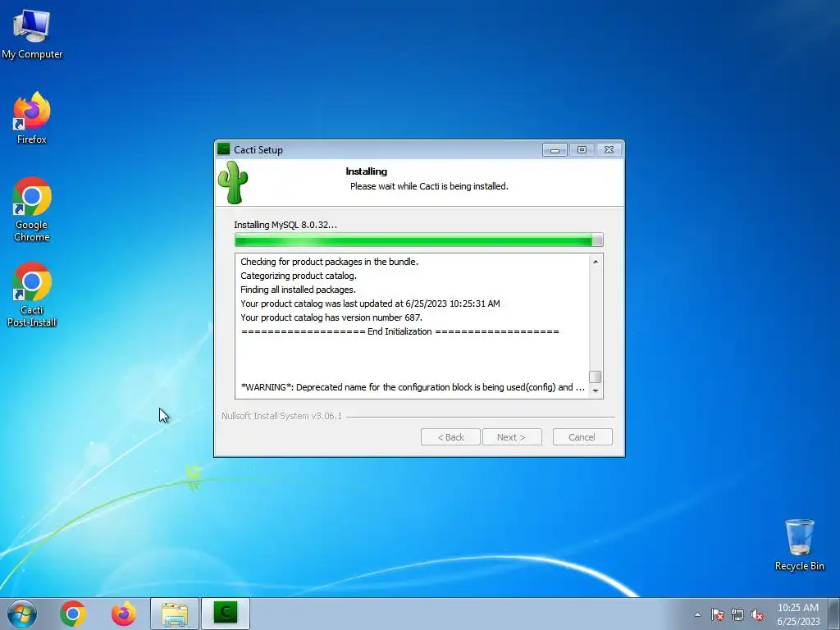Click the install log scrollbar thumb
The height and width of the screenshot is (630, 840).
(x=596, y=377)
